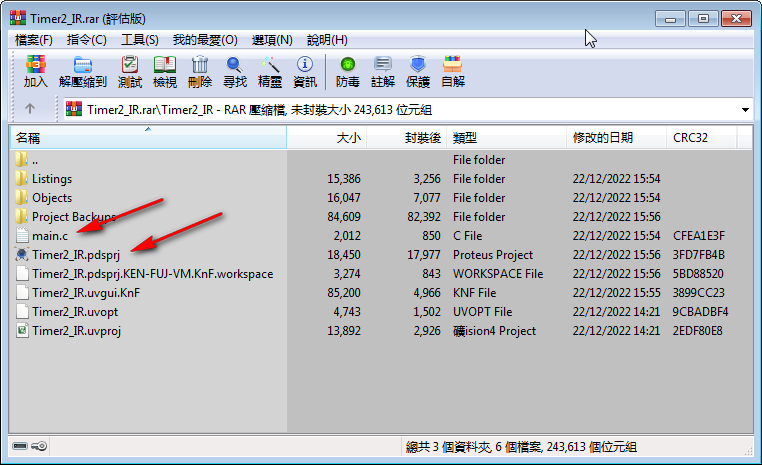Open the 說明(H) menu
The height and width of the screenshot is (465, 762).
coord(327,40)
